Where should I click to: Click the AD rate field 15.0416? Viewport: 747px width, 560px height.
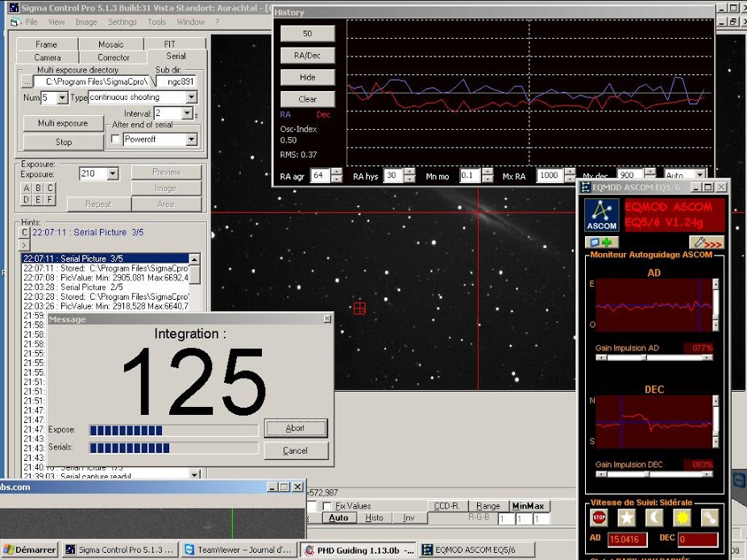(x=628, y=540)
